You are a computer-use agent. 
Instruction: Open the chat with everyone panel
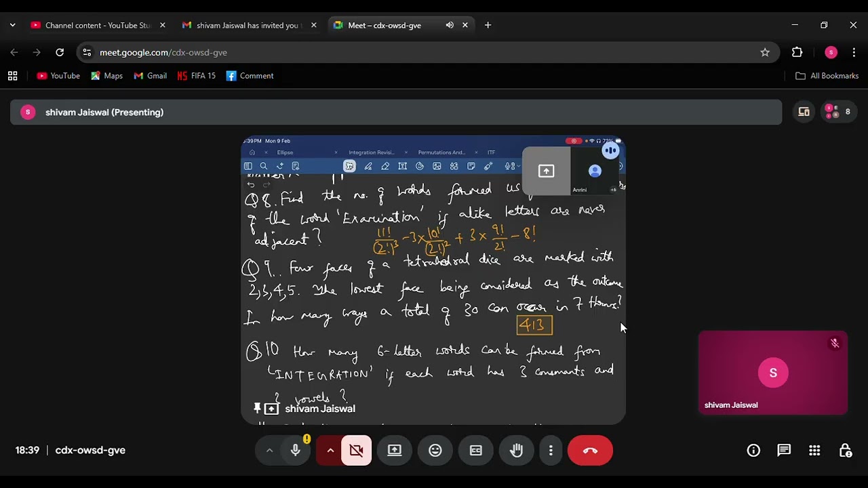pos(784,451)
